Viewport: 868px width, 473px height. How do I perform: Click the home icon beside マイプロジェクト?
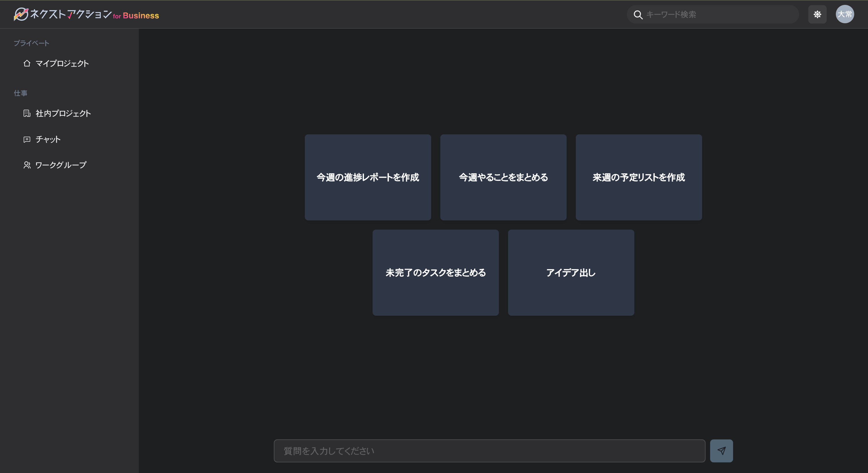pyautogui.click(x=27, y=63)
